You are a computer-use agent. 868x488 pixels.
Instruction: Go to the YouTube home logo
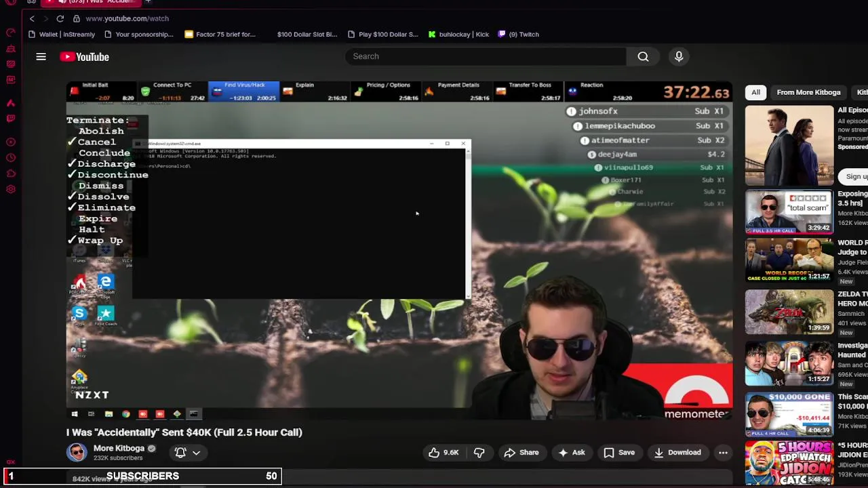(84, 57)
